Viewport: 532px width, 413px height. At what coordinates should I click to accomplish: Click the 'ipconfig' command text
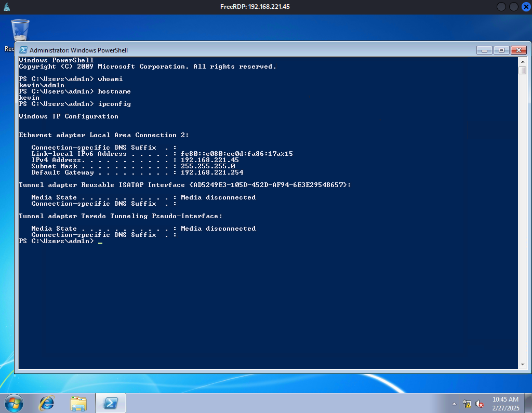tap(114, 104)
